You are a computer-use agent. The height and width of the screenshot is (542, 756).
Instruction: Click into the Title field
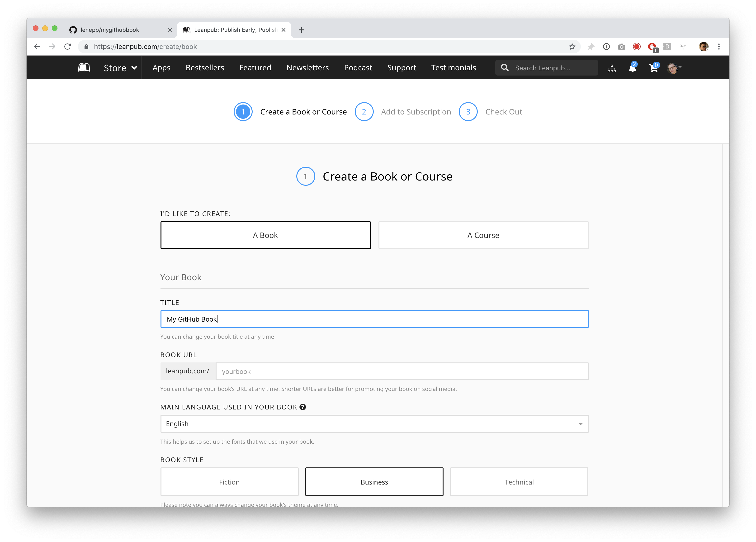click(x=374, y=319)
